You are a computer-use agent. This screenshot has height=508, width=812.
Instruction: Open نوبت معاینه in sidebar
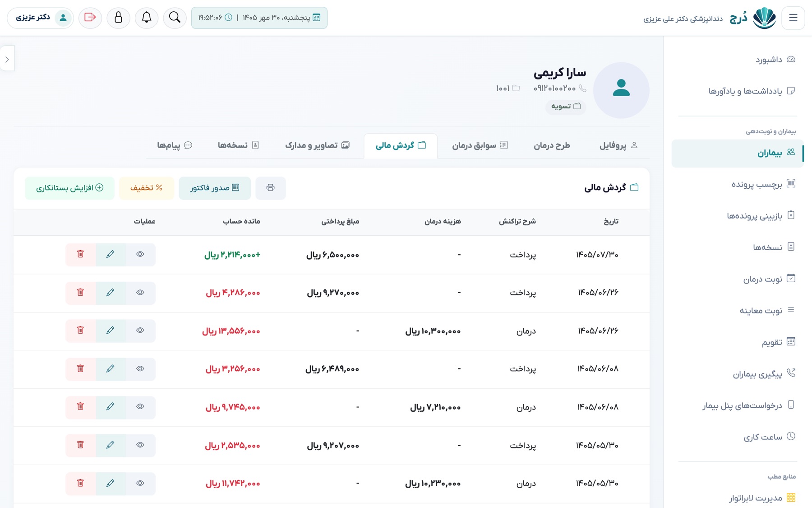[x=737, y=311]
